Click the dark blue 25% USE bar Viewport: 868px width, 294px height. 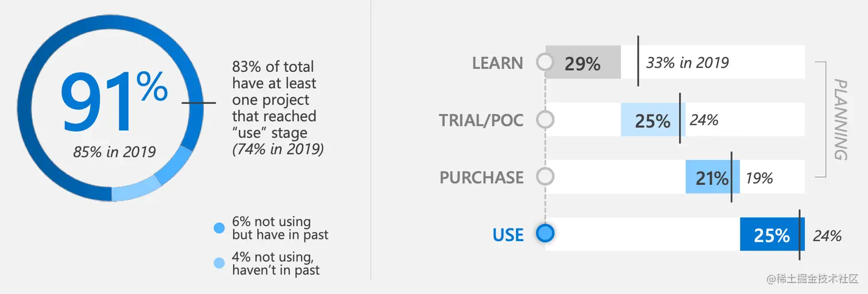(772, 234)
